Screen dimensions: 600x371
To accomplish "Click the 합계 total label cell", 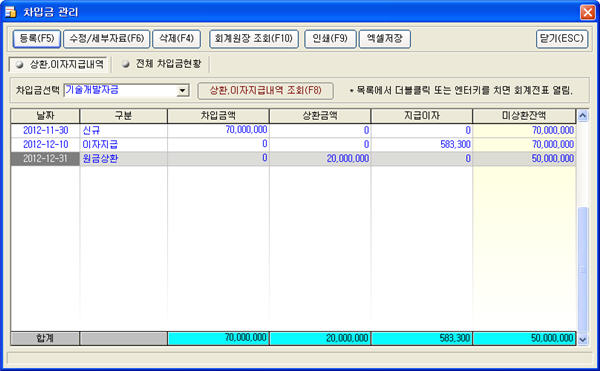I will coord(45,338).
